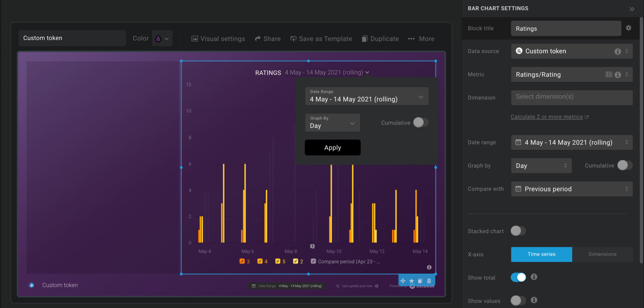This screenshot has height=308, width=644.
Task: Turn on the Stacked chart toggle
Action: pyautogui.click(x=518, y=231)
